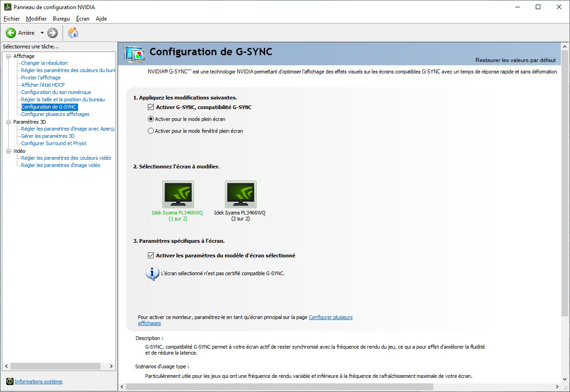Click the main panel vertical scrollbar thumb
This screenshot has height=392, width=570.
coord(565,183)
